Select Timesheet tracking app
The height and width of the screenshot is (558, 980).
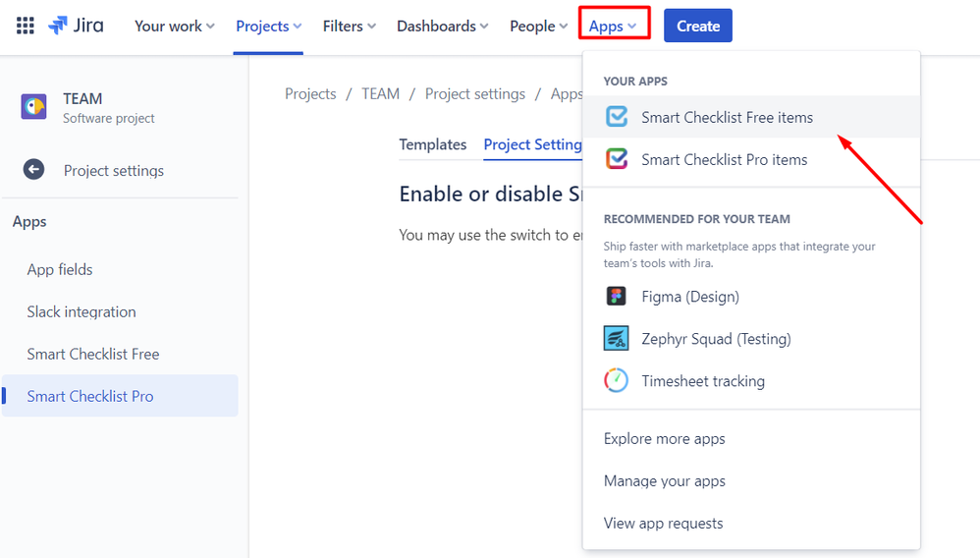tap(751, 381)
